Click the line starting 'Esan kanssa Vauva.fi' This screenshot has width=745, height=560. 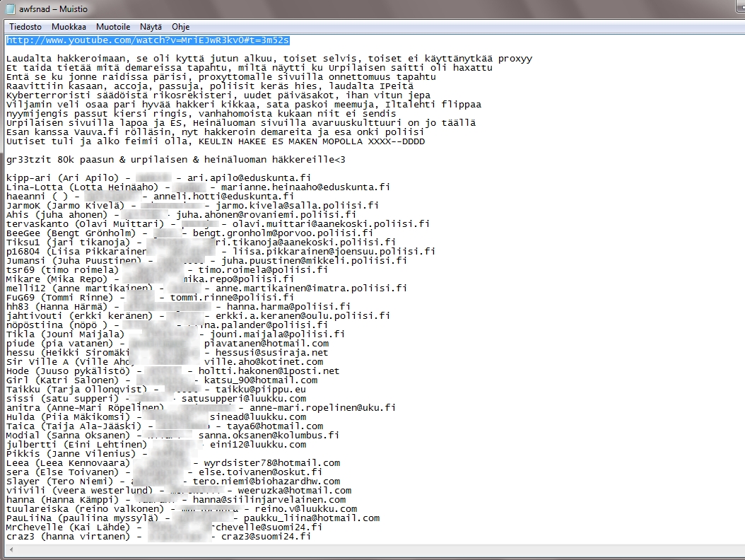(x=216, y=132)
